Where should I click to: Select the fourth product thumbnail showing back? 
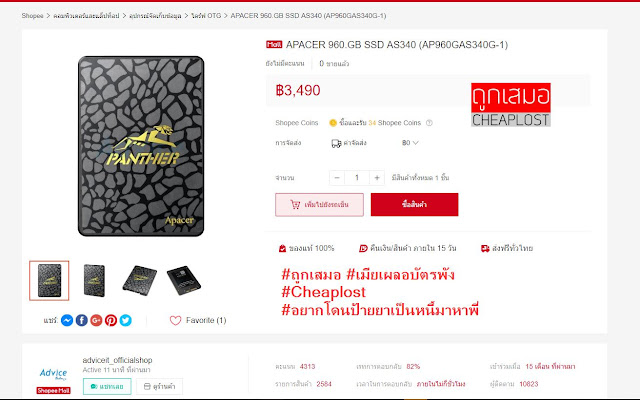(x=184, y=281)
